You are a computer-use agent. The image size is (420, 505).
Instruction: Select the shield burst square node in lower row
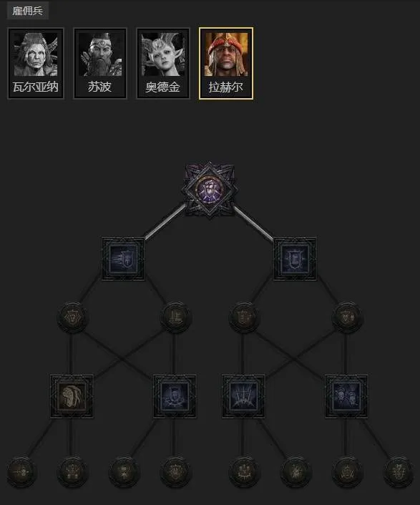tap(175, 396)
